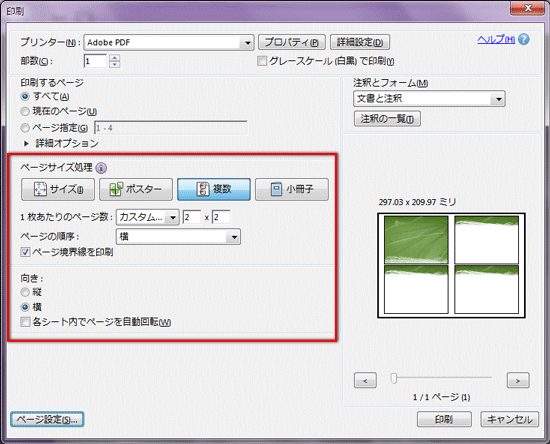This screenshot has height=444, width=550.
Task: Open the Adobe PDF printer dropdown
Action: click(x=169, y=42)
